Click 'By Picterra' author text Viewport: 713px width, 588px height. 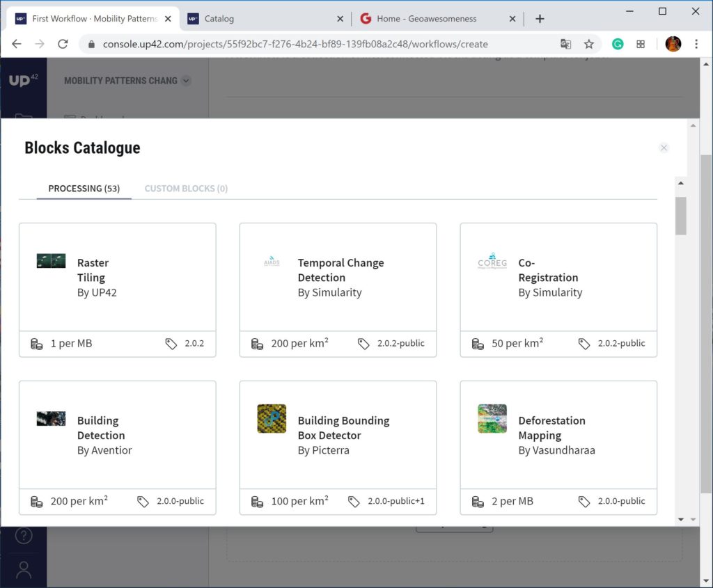(x=323, y=450)
